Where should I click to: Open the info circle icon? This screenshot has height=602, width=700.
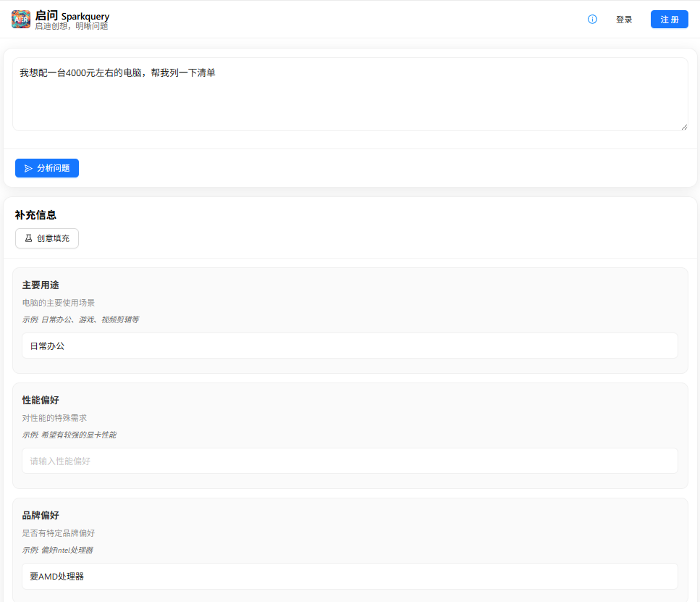click(592, 20)
